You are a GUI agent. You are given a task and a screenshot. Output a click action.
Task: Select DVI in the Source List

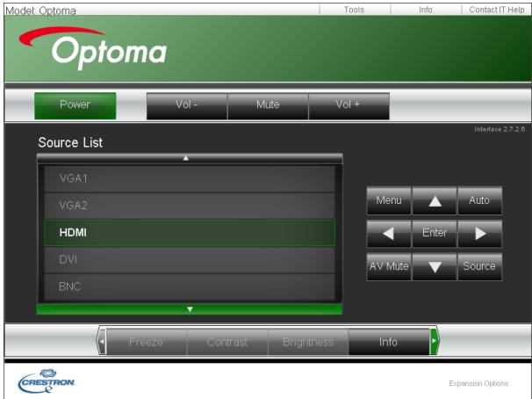tap(190, 260)
